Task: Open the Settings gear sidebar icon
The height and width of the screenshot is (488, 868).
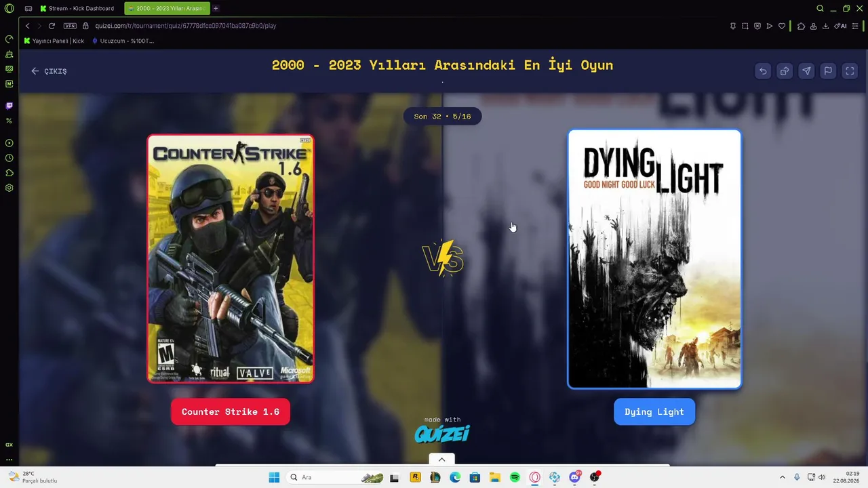Action: tap(9, 188)
